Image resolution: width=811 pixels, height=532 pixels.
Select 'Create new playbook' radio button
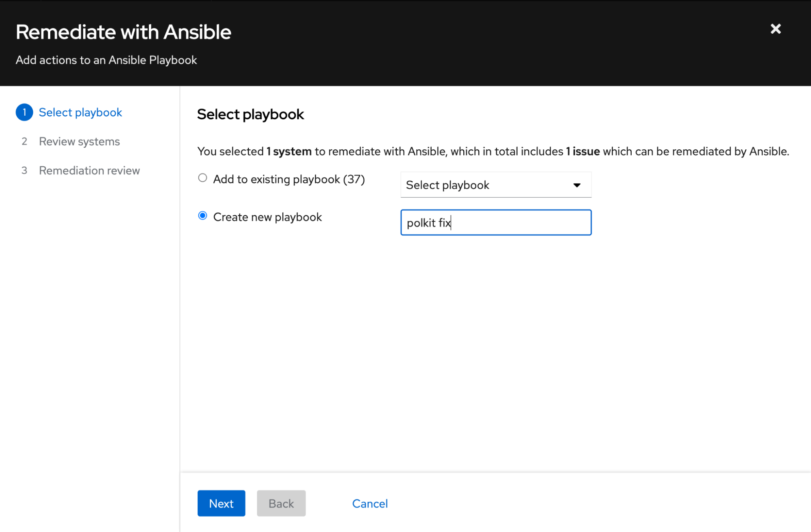point(202,216)
